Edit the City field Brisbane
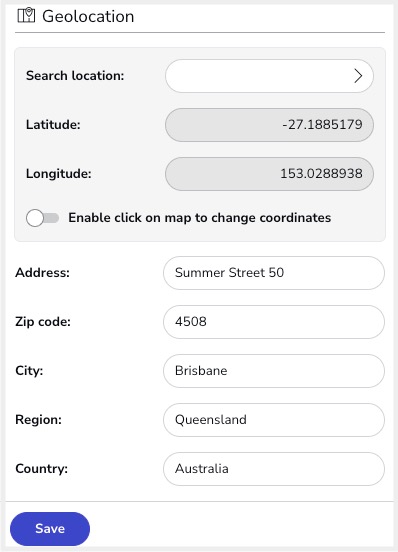Viewport: 398px width, 552px height. point(274,371)
